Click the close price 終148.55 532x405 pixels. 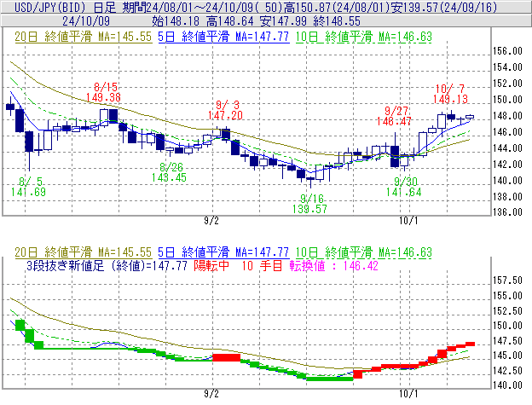pyautogui.click(x=337, y=21)
